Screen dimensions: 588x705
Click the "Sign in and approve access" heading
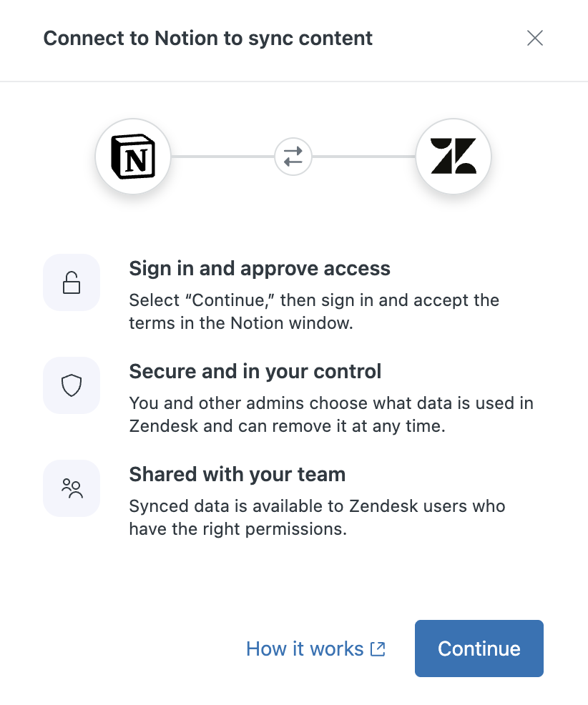coord(260,268)
